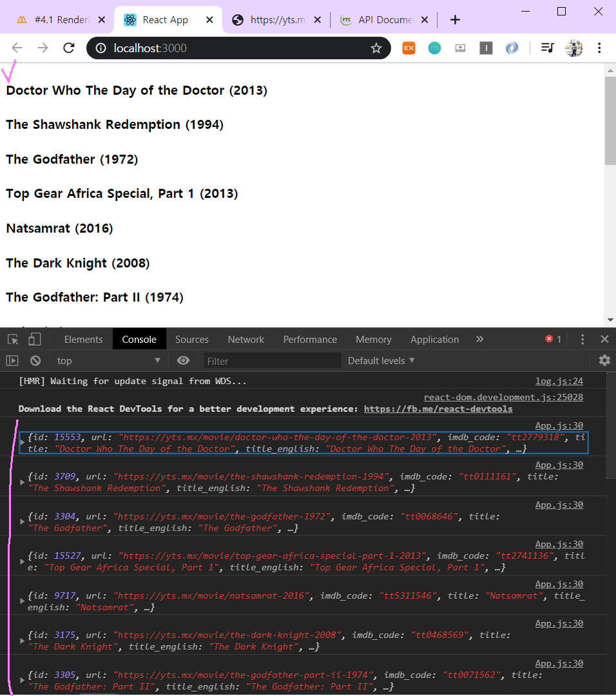616x696 pixels.
Task: Switch to the Elements tab
Action: coord(83,340)
